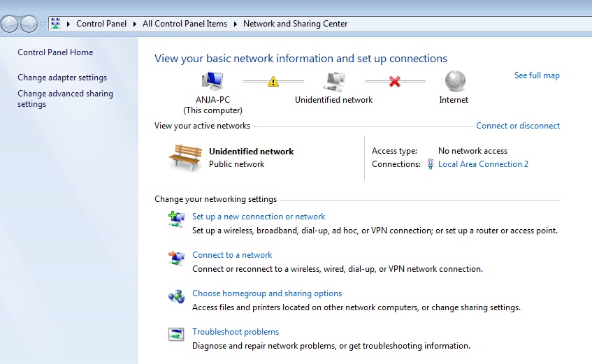The image size is (592, 364).
Task: Click the yellow warning triangle icon
Action: pos(273,81)
